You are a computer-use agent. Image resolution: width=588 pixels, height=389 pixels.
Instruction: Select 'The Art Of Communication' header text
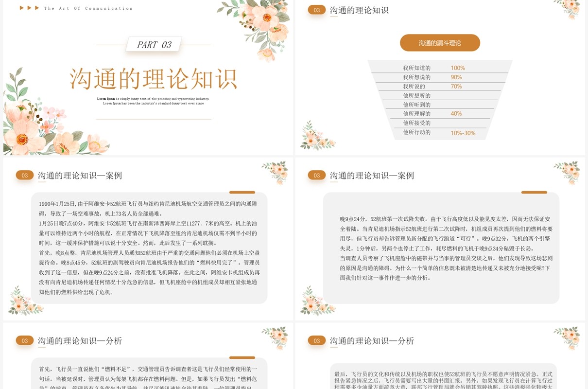click(88, 8)
